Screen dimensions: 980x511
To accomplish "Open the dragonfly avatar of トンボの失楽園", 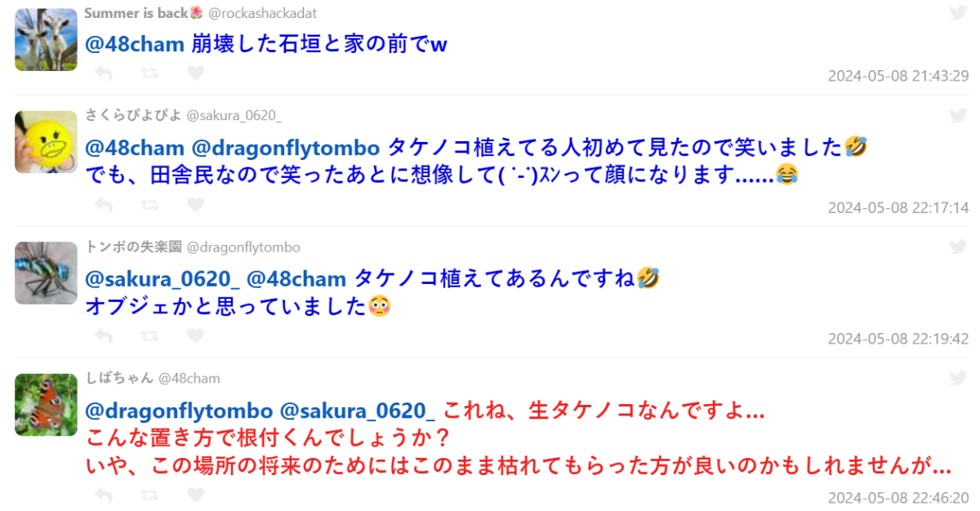I will 46,273.
